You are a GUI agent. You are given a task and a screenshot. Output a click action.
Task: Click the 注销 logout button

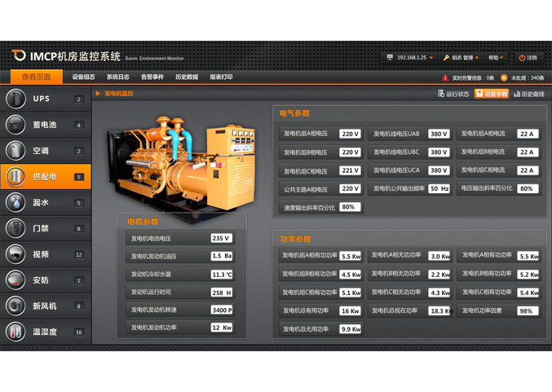pos(527,58)
